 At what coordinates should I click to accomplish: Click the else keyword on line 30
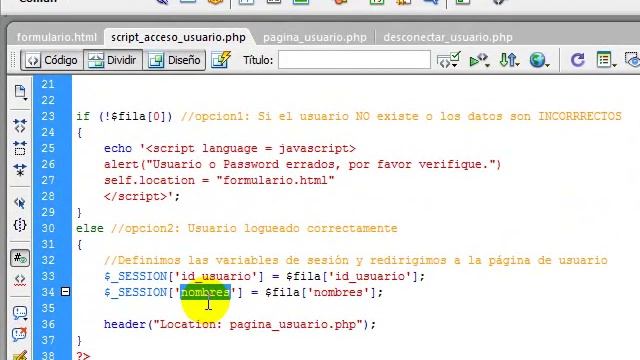[90, 228]
